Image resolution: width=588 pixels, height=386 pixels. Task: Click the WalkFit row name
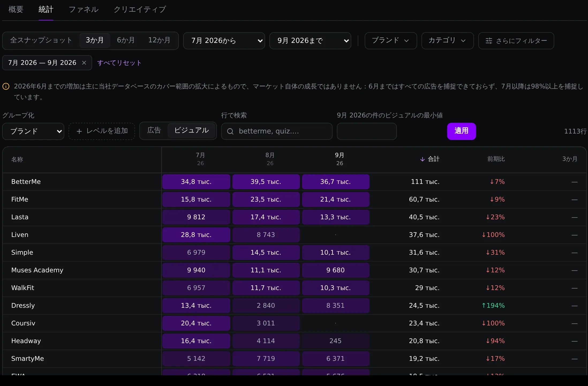tap(23, 288)
